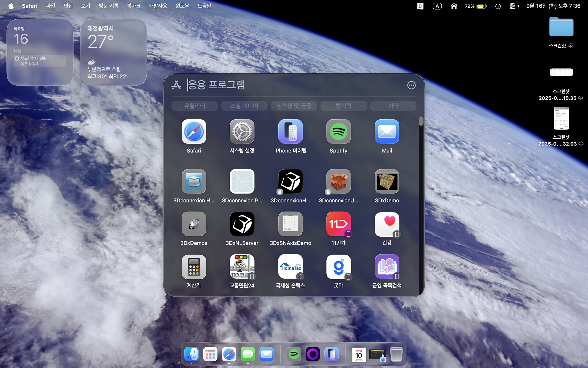
Task: Open 시스템 설정 app icon
Action: click(242, 132)
